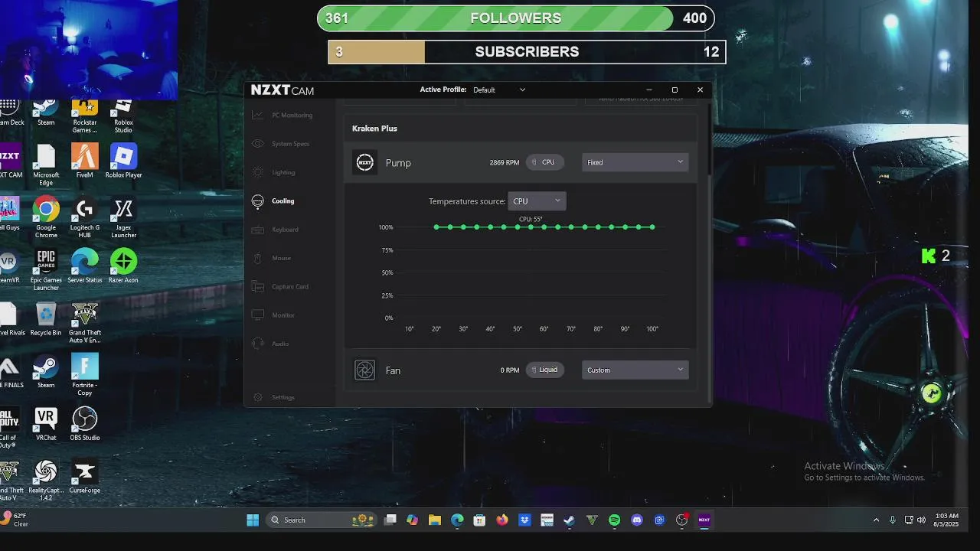This screenshot has width=980, height=551.
Task: Go to Lighting section in sidebar
Action: [x=273, y=172]
